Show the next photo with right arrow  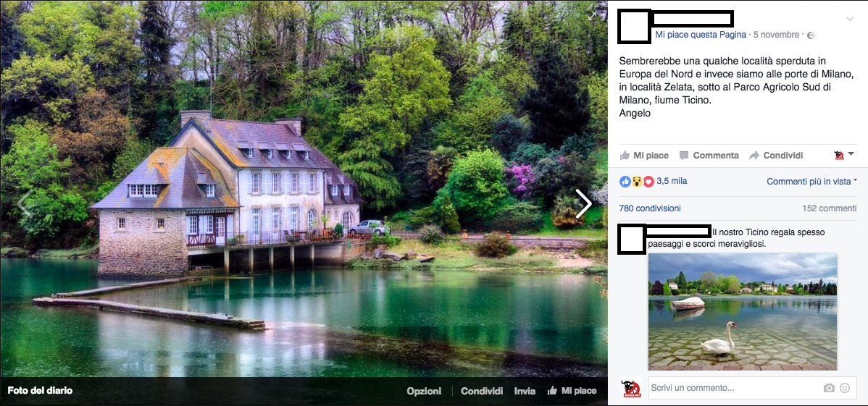(583, 203)
